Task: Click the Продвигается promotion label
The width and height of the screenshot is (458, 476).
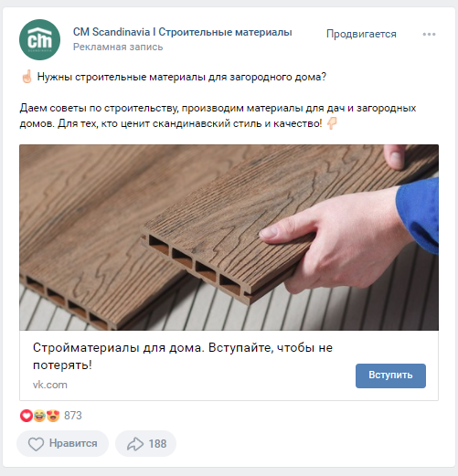Action: [361, 34]
